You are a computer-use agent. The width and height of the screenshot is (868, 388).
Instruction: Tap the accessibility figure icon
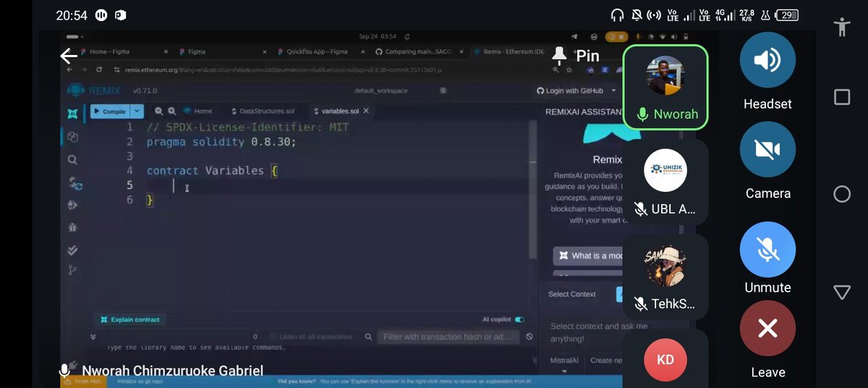pyautogui.click(x=841, y=28)
